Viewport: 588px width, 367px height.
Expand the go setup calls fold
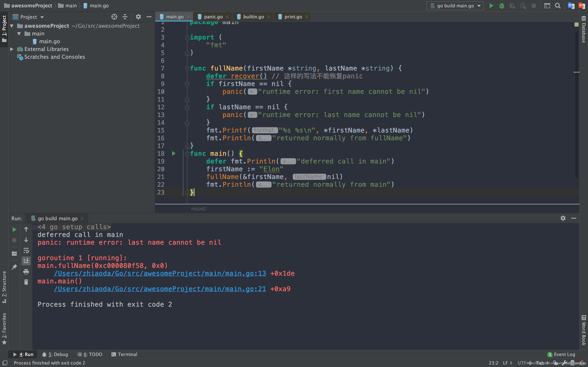coord(35,227)
